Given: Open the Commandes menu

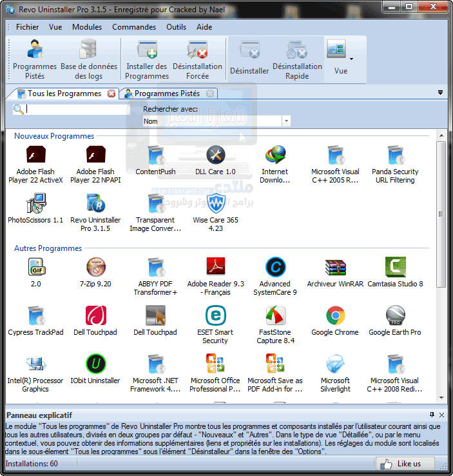Looking at the screenshot, I should (134, 27).
